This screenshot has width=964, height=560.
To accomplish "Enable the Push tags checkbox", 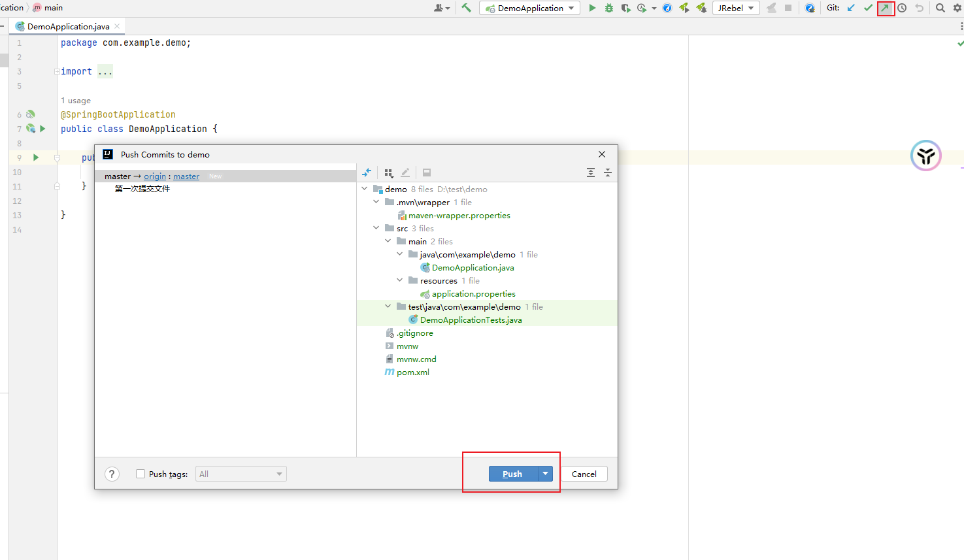I will (x=141, y=474).
